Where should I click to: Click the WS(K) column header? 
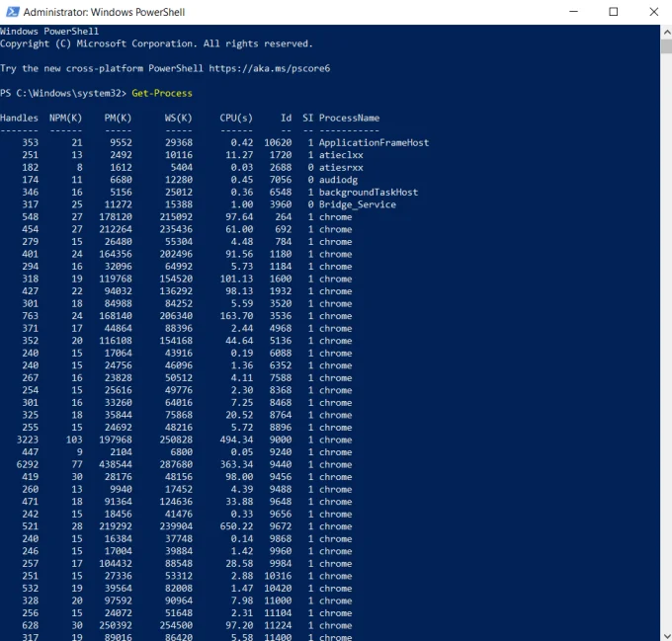[178, 118]
